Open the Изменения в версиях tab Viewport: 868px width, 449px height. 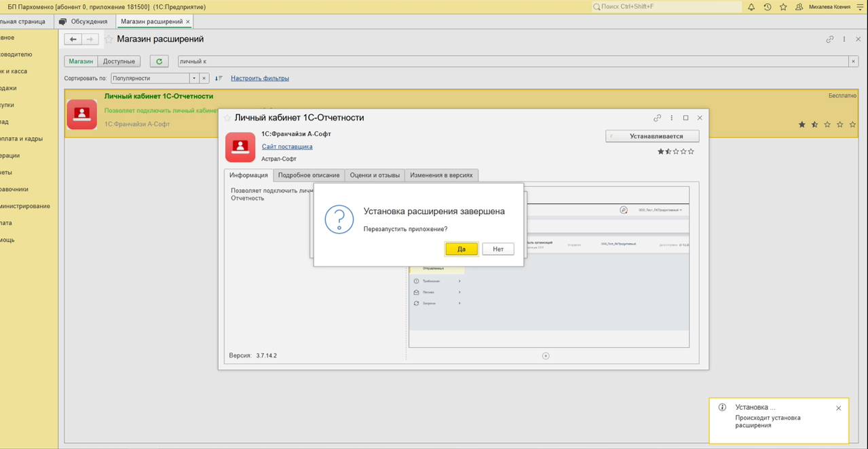[x=441, y=175]
